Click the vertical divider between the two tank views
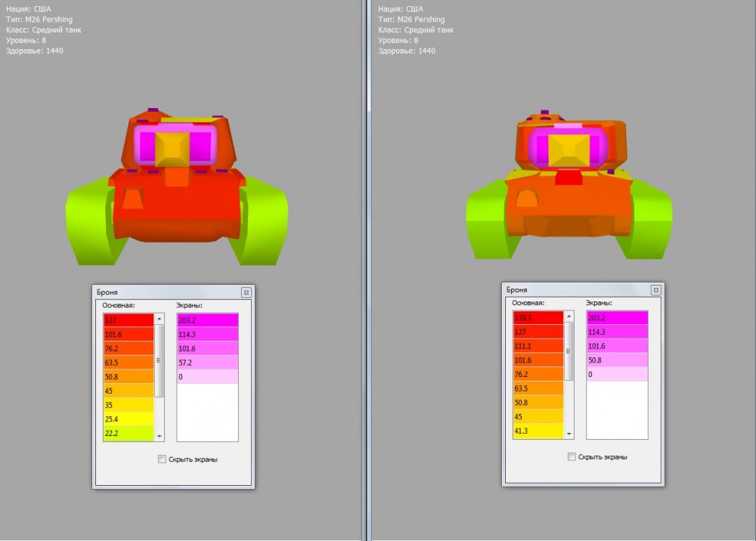This screenshot has height=541, width=756. [x=367, y=270]
